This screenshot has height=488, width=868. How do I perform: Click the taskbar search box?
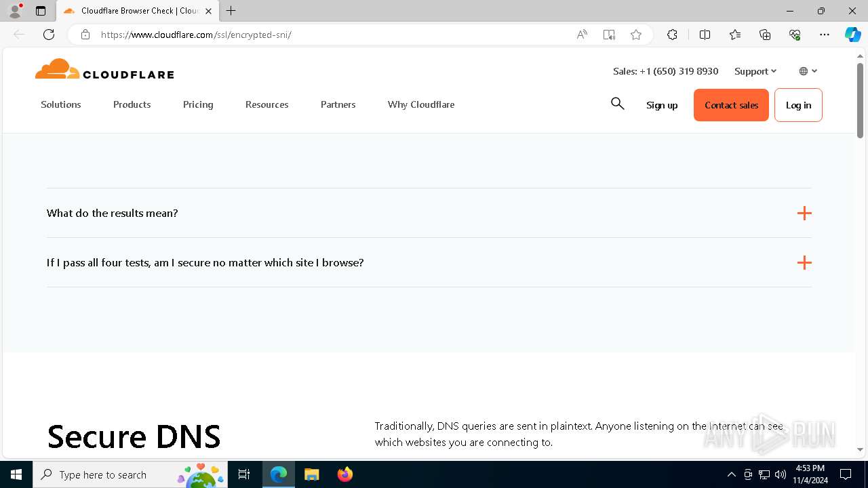(x=130, y=474)
